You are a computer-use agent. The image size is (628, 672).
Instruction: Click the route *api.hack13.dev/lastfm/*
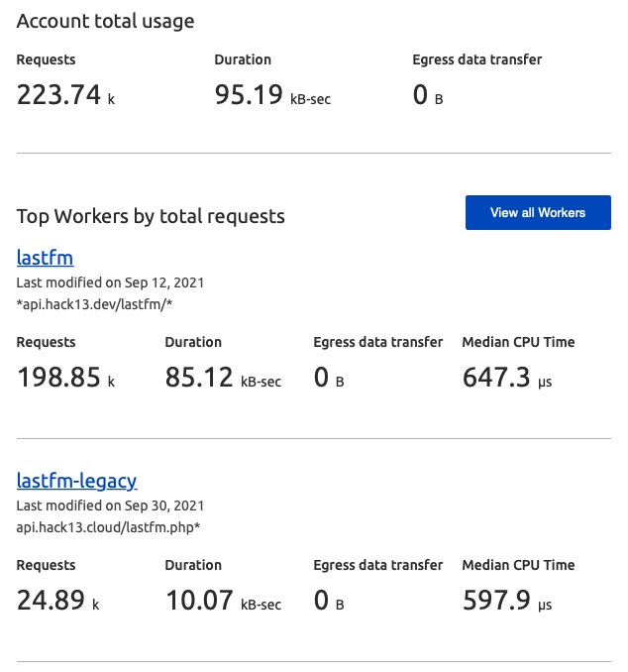tap(94, 304)
